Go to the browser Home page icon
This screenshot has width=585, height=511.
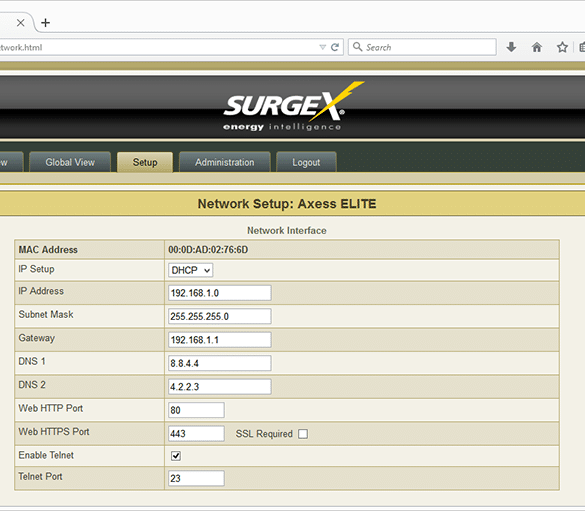536,47
